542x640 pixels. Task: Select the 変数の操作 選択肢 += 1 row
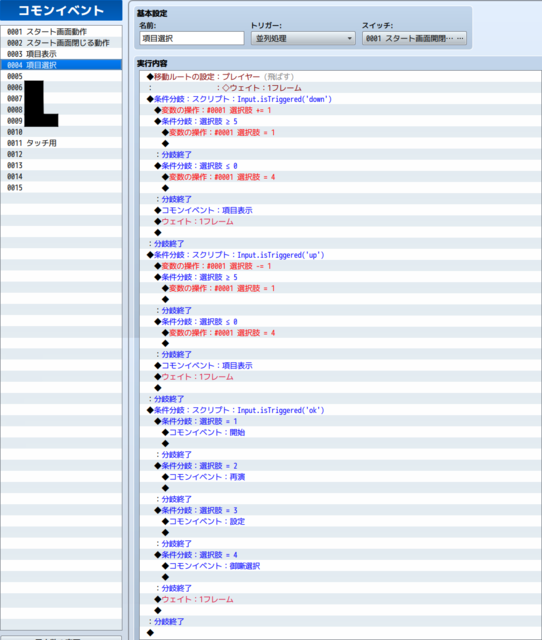pos(340,110)
